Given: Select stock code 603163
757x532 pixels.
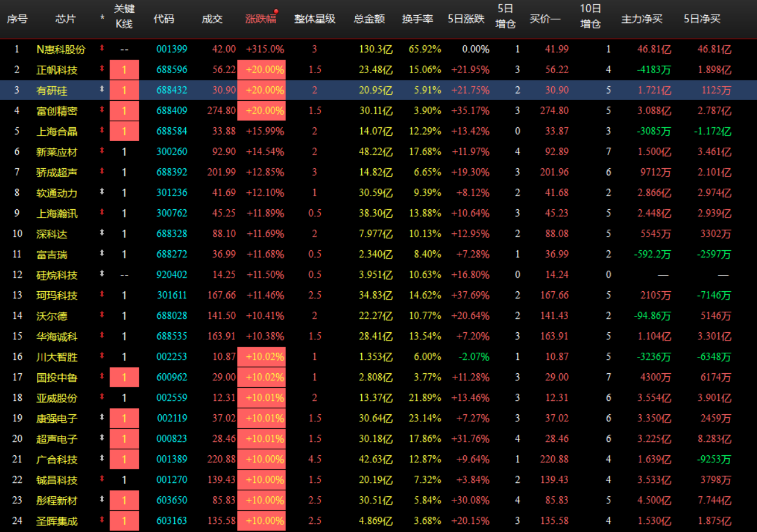Looking at the screenshot, I should coord(172,521).
